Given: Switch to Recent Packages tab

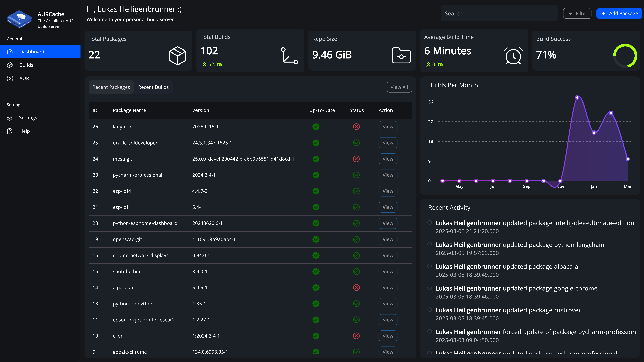Looking at the screenshot, I should (x=111, y=87).
